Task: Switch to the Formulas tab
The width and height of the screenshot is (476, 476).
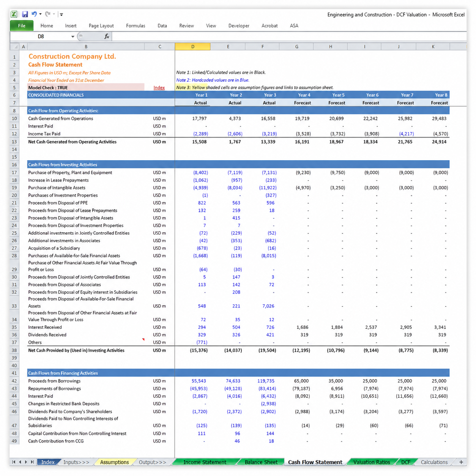Action: (x=136, y=26)
